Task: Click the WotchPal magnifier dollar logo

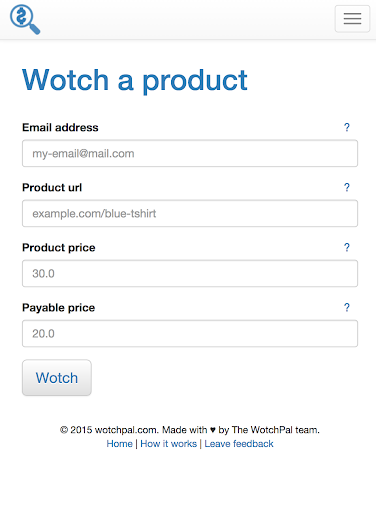Action: pos(25,19)
